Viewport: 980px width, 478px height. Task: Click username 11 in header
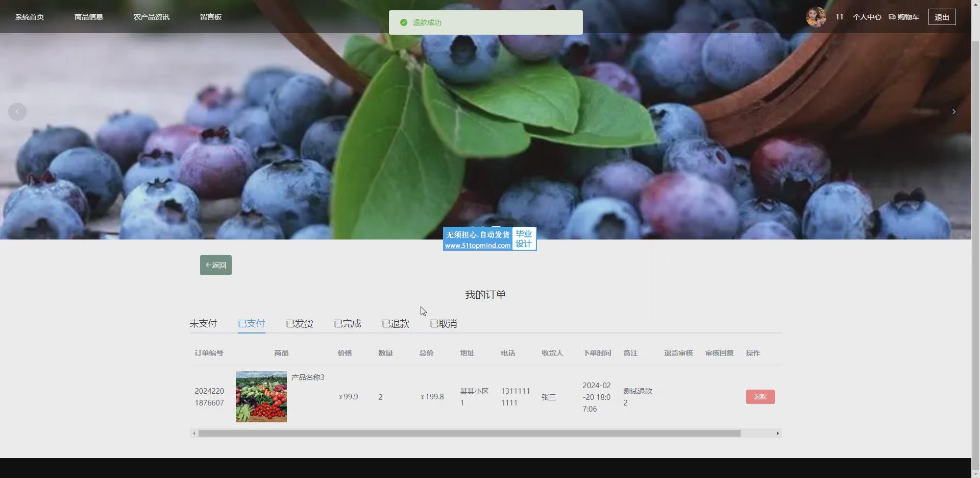pos(839,17)
